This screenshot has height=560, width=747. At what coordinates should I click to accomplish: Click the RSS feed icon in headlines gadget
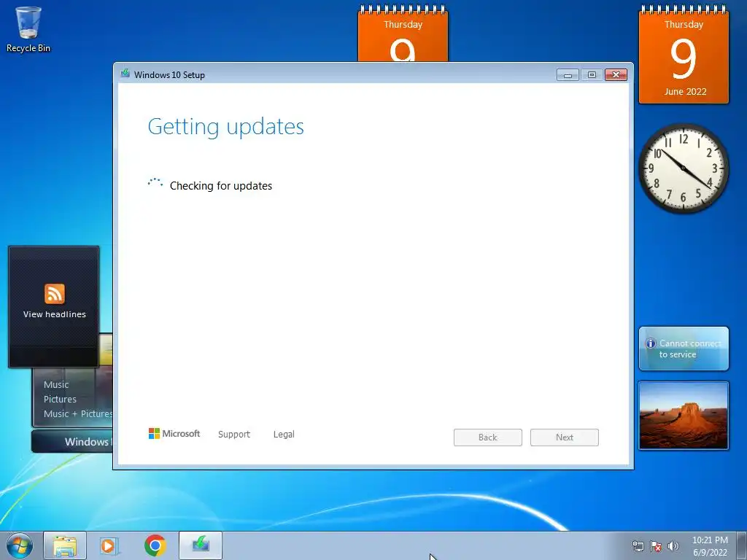(x=54, y=294)
